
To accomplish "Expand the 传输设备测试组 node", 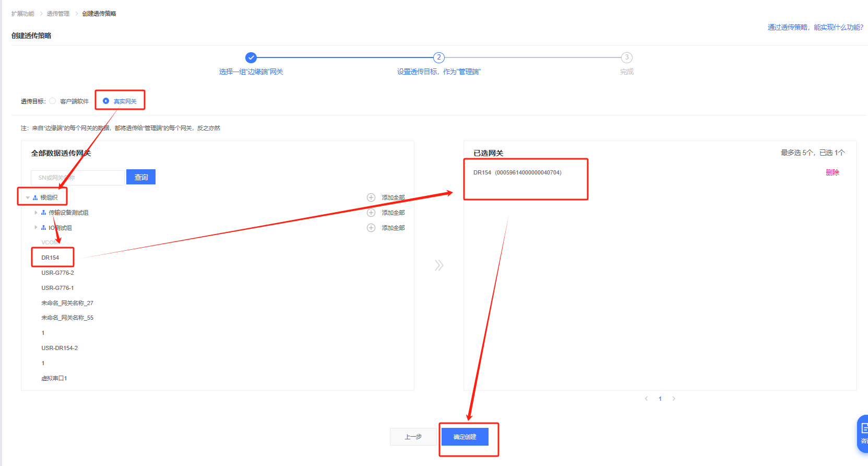I will (x=35, y=213).
